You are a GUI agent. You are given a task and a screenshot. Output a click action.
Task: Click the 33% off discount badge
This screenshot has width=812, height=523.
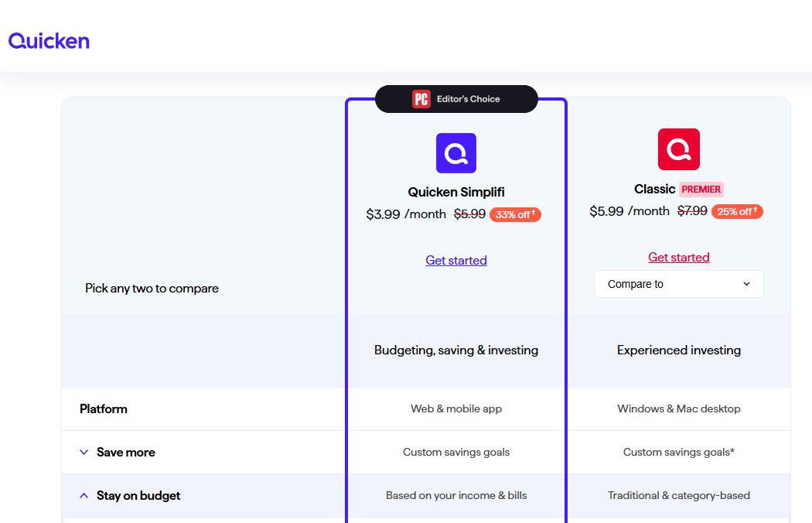pyautogui.click(x=514, y=214)
